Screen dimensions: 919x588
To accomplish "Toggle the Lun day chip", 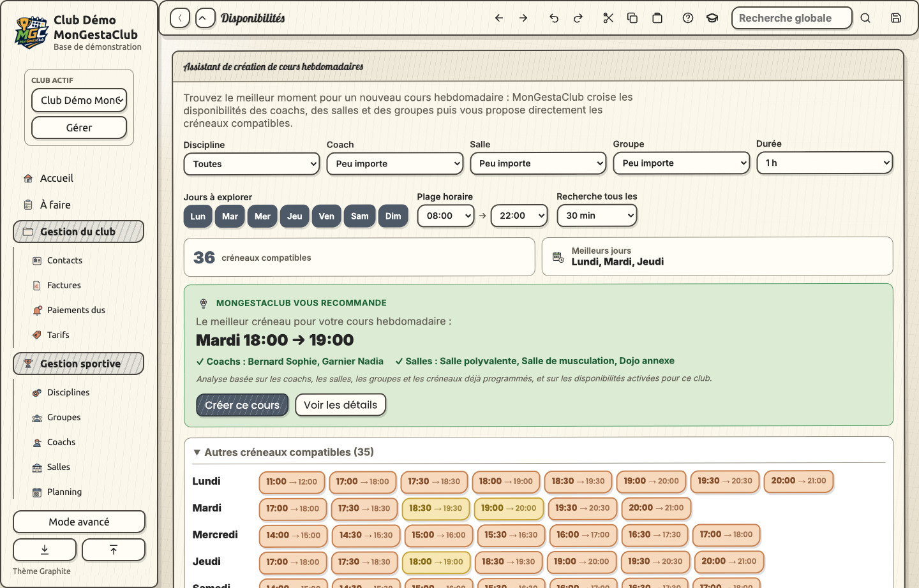I will [x=198, y=216].
